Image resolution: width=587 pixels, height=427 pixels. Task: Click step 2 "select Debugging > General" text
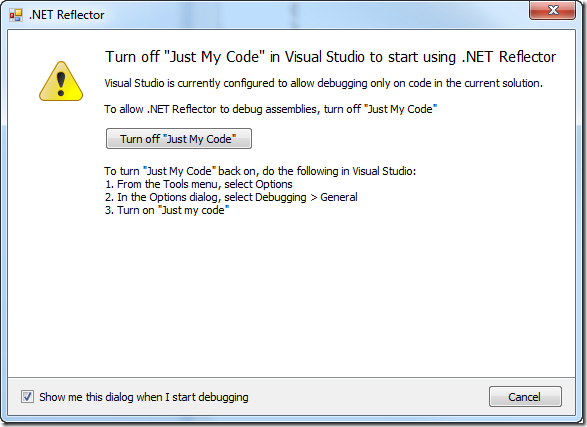291,197
